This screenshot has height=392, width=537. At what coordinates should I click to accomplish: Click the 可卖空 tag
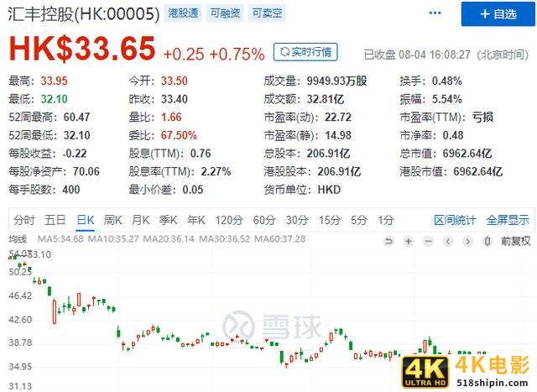pyautogui.click(x=267, y=13)
